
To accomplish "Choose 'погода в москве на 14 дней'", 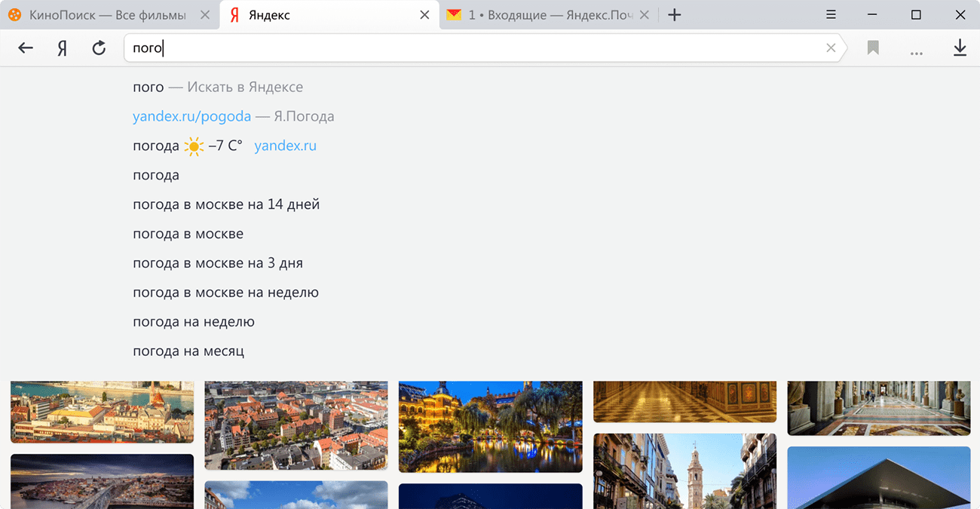I will click(226, 204).
